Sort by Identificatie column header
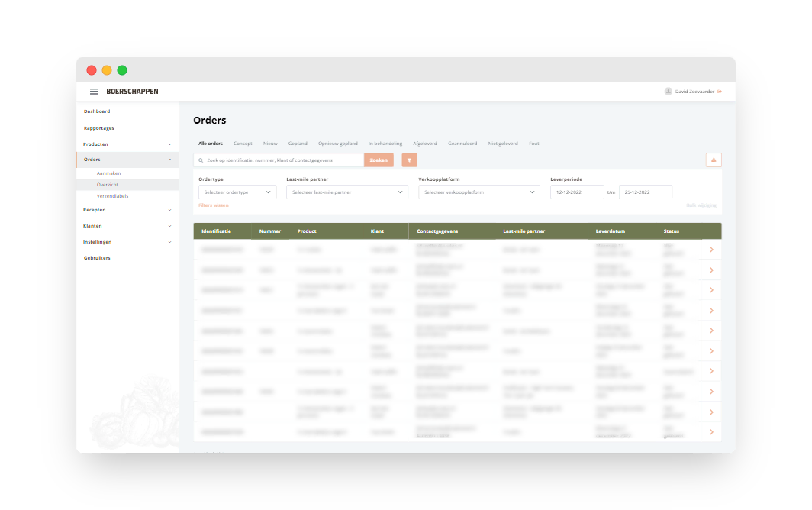The height and width of the screenshot is (510, 812). coord(217,231)
